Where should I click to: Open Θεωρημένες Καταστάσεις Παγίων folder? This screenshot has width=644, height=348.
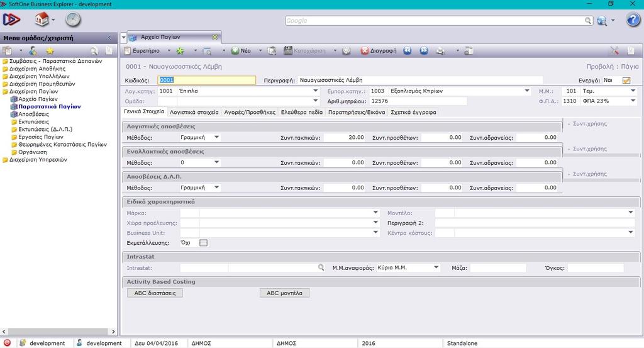pos(62,145)
